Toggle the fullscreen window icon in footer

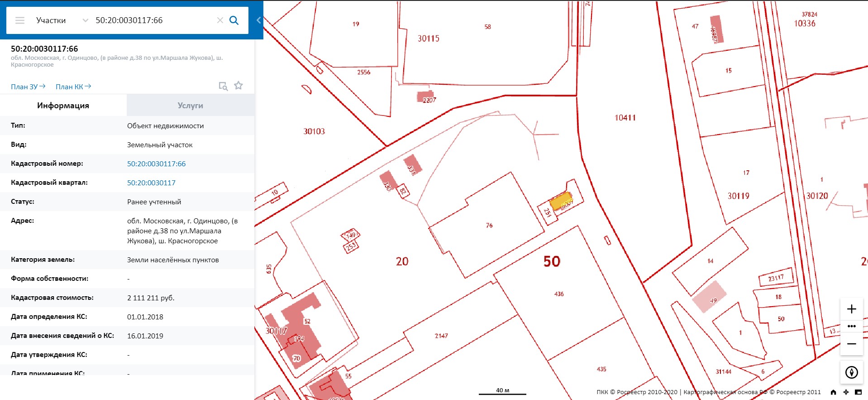(858, 392)
